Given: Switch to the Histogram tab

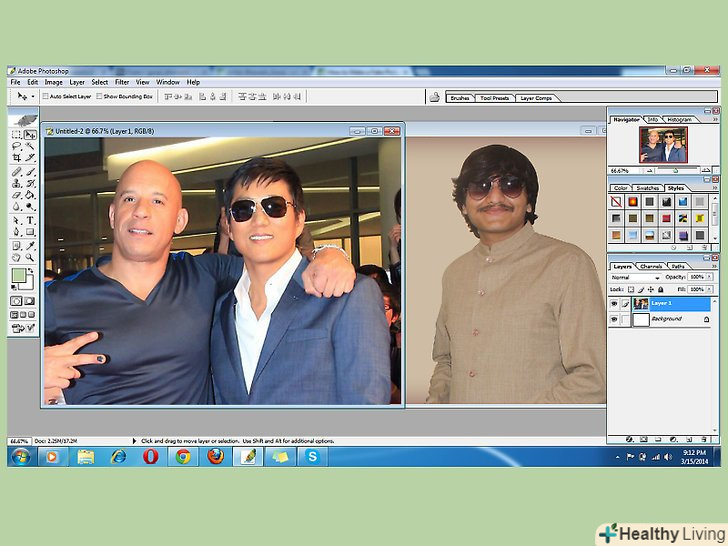Looking at the screenshot, I should [x=680, y=120].
